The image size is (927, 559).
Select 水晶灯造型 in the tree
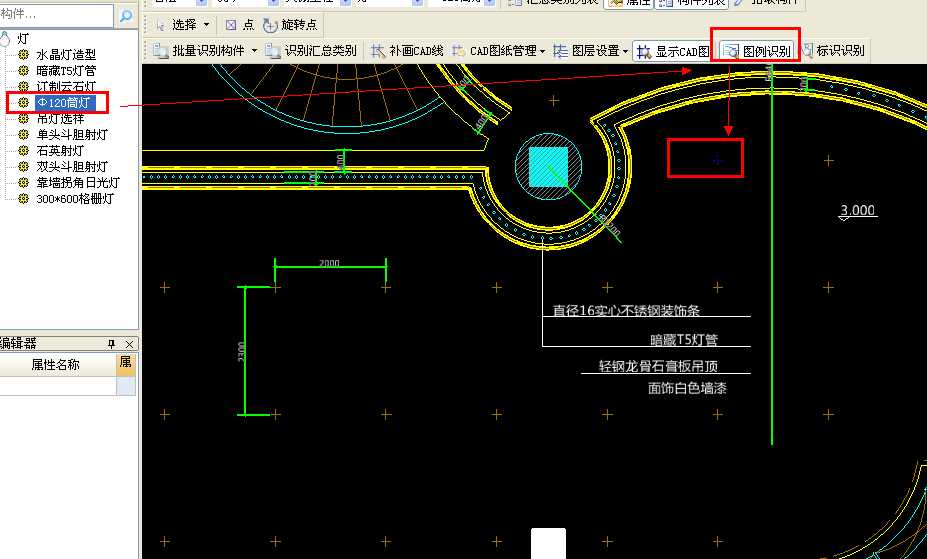tap(66, 54)
